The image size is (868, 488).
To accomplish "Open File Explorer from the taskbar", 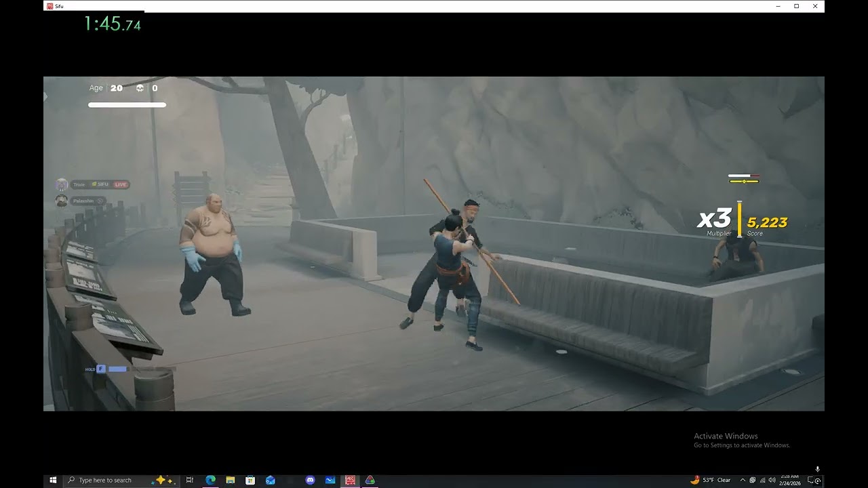I will click(x=231, y=480).
